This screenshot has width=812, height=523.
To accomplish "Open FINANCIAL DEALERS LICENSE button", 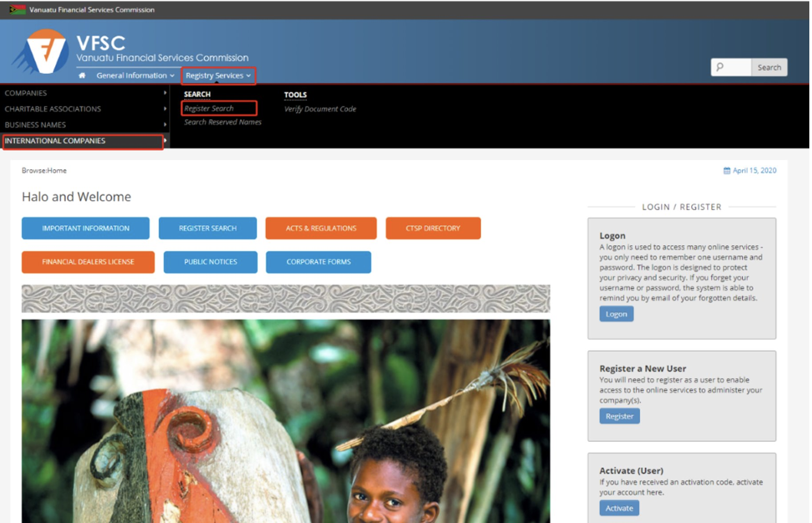I will (88, 262).
